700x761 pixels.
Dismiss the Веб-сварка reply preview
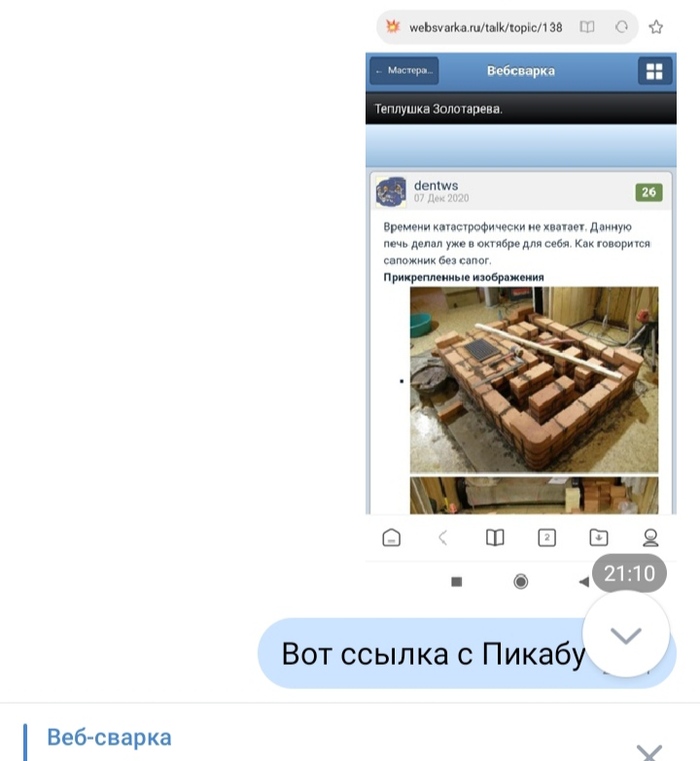(x=650, y=753)
